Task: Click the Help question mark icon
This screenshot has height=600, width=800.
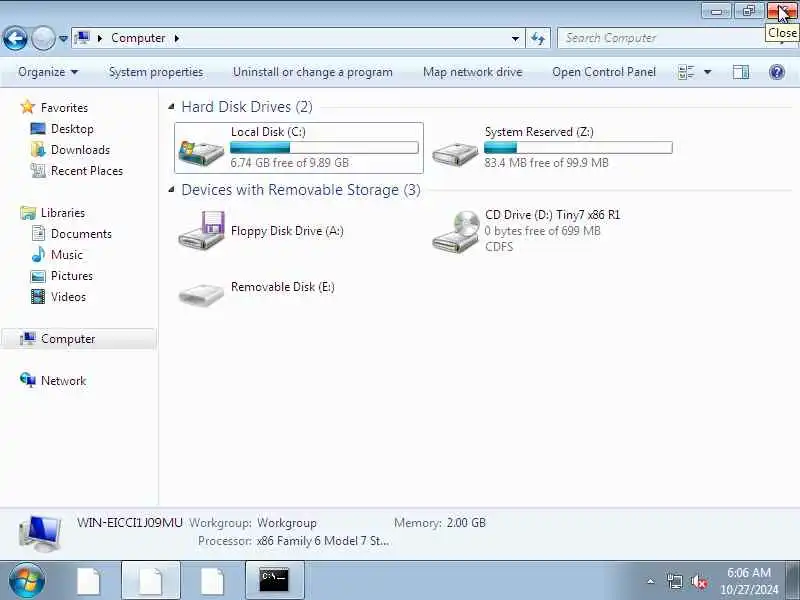Action: 777,72
